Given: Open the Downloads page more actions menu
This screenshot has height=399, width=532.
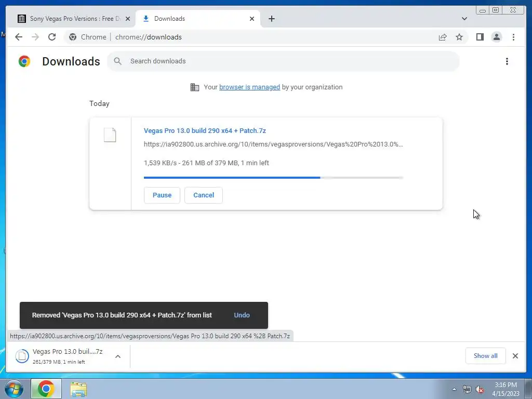Looking at the screenshot, I should (x=507, y=61).
